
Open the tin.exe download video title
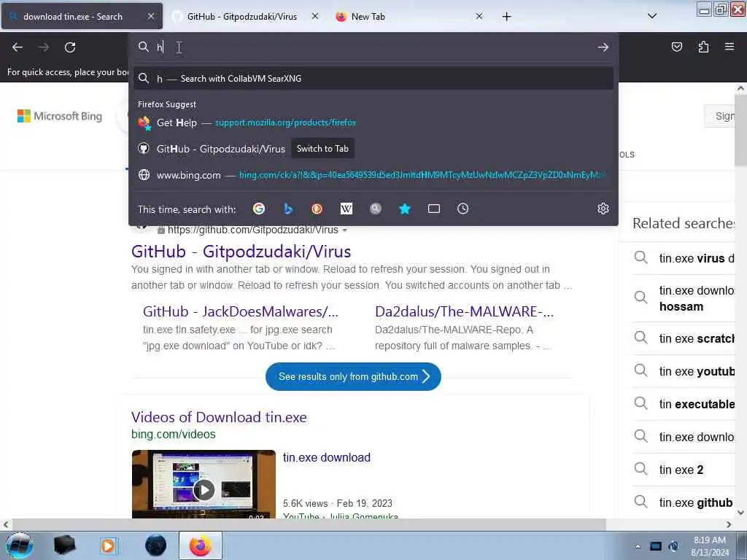coord(326,458)
